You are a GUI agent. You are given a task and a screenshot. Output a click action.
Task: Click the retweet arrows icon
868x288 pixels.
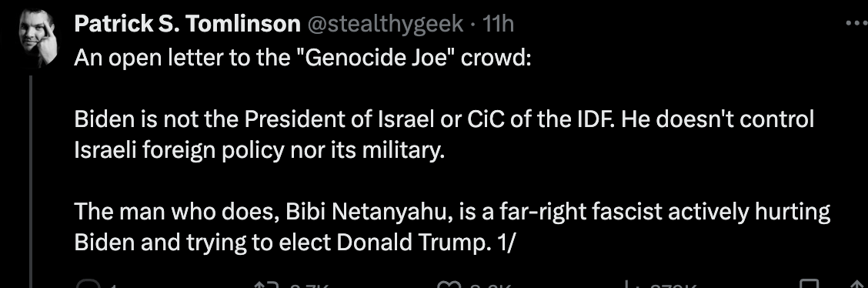[x=265, y=285]
